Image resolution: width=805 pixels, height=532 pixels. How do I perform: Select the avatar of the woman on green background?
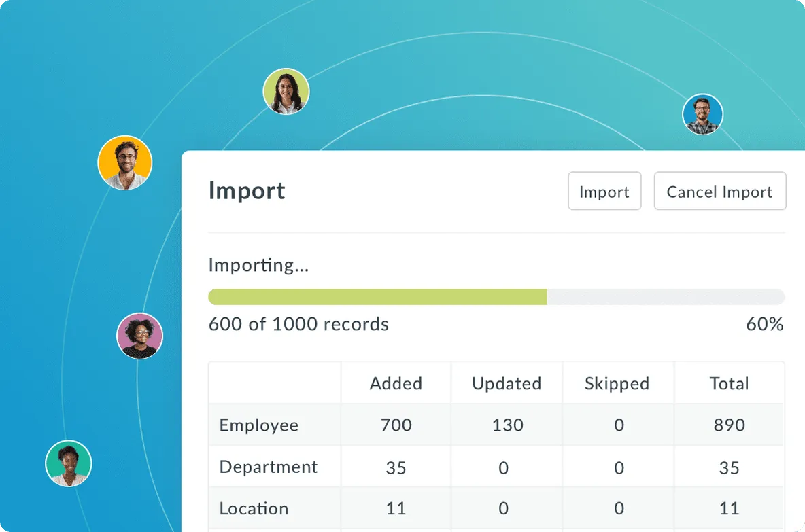(286, 91)
